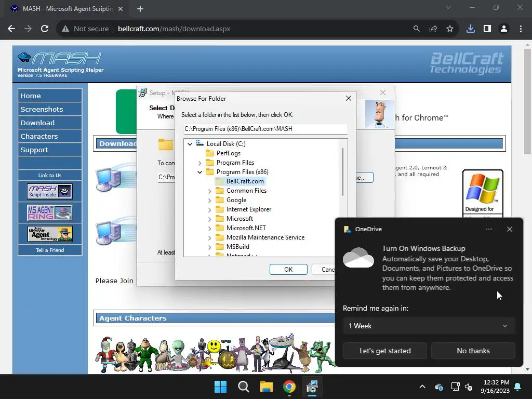The height and width of the screenshot is (399, 532).
Task: Click the Not secure warning icon
Action: pyautogui.click(x=65, y=29)
